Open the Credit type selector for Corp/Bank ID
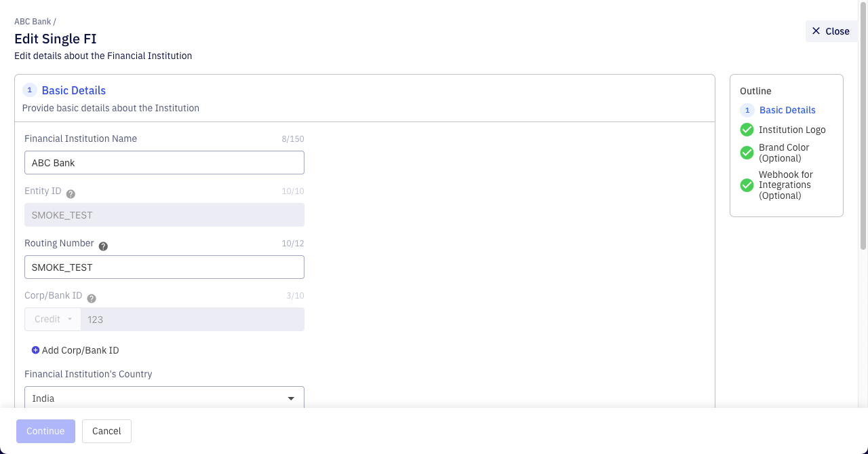Image resolution: width=868 pixels, height=454 pixels. [x=52, y=319]
